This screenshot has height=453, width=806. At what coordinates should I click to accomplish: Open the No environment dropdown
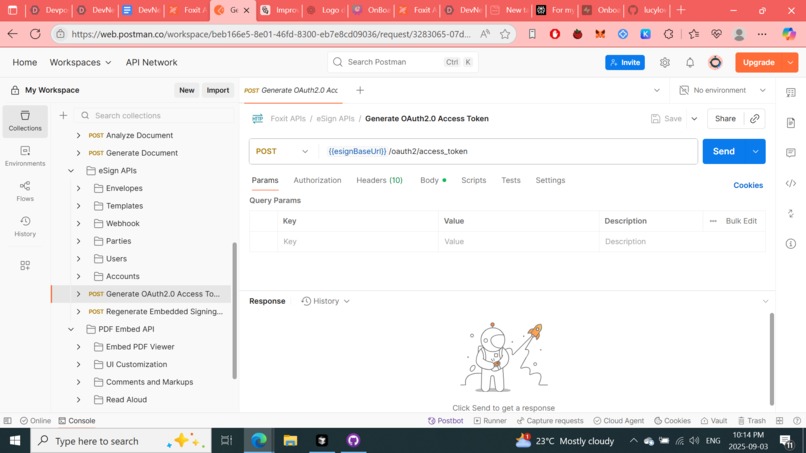(x=722, y=90)
